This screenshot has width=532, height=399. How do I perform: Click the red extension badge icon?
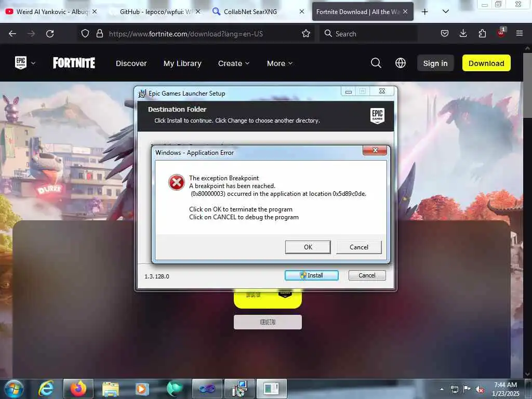pyautogui.click(x=501, y=33)
